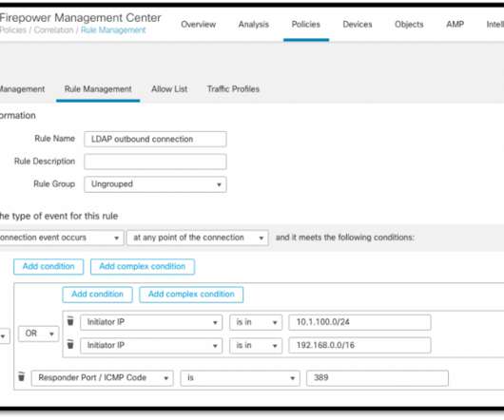Open the 'is in' operator for 192.168.0.0/16
Screen dimensions: 504x420
click(x=256, y=345)
